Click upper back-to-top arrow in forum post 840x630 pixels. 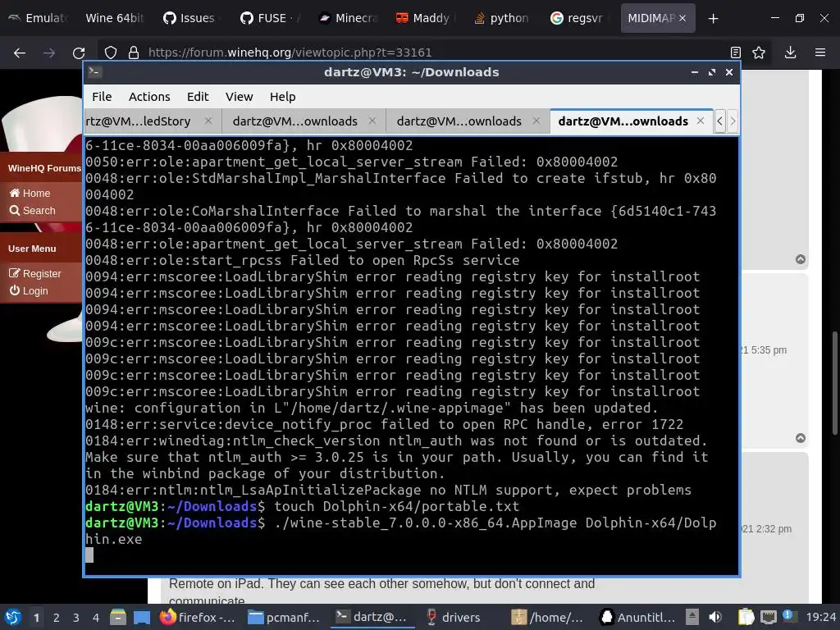801,259
